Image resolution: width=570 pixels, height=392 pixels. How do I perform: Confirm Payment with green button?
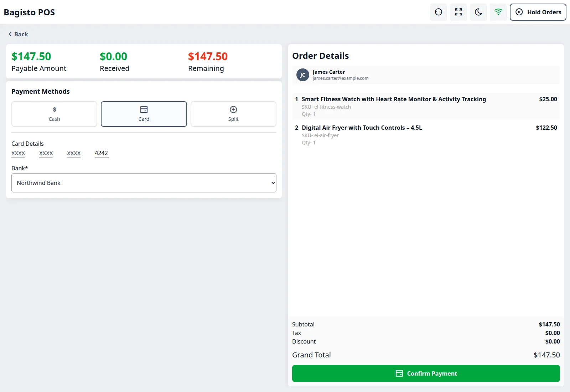point(426,373)
